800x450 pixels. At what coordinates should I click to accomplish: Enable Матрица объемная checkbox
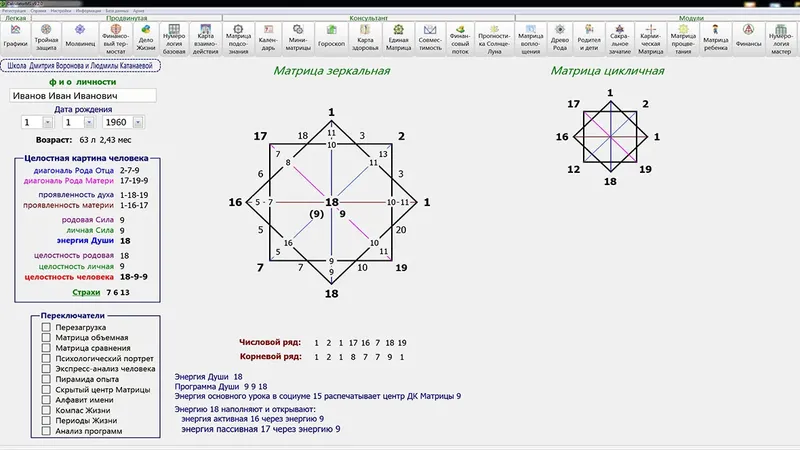point(46,337)
